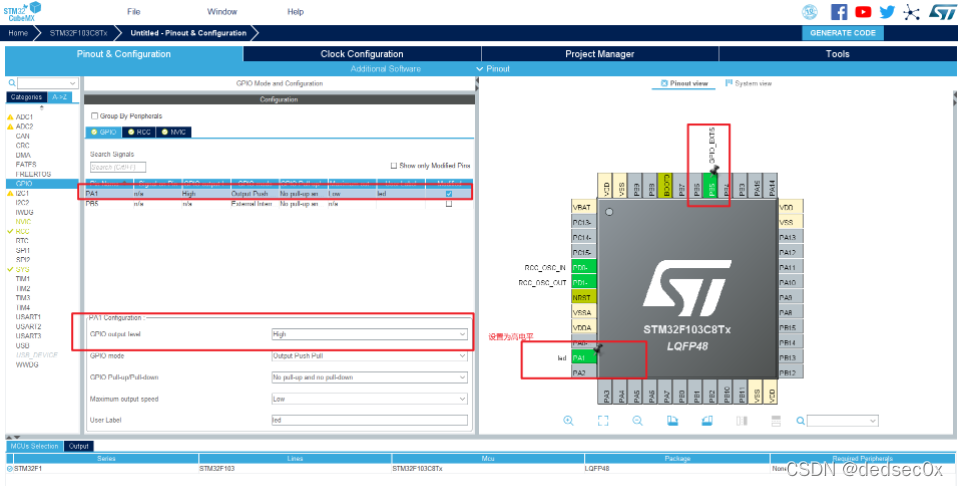Open the File menu
Screen dimensions: 958x486
(x=134, y=12)
